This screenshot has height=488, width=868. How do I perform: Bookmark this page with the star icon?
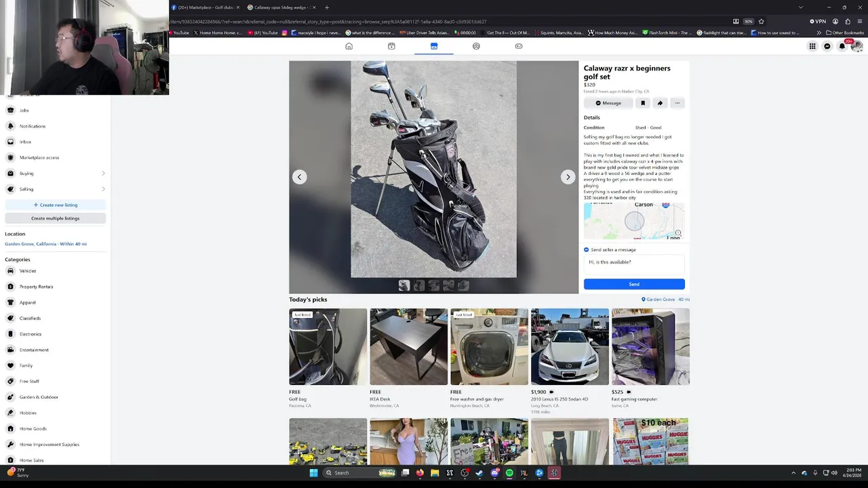click(x=761, y=21)
